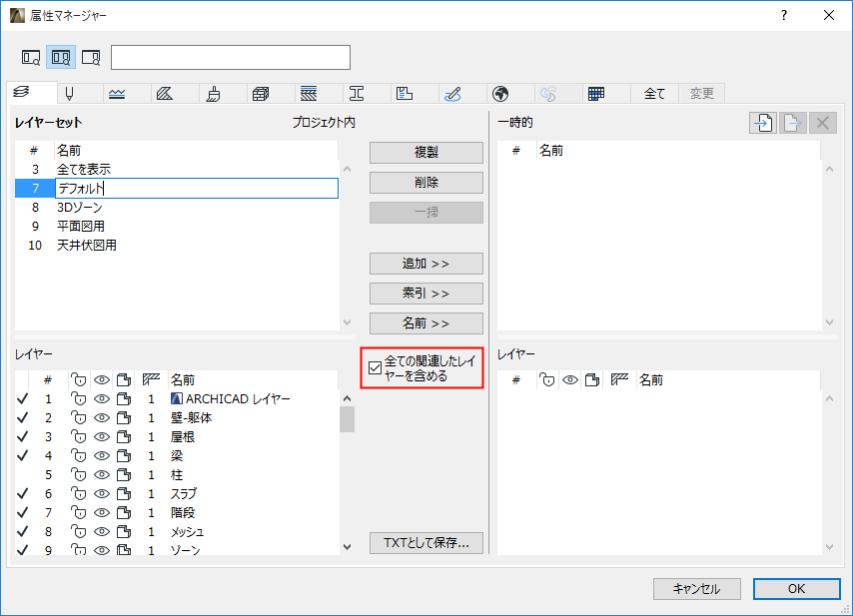Toggle eye visibility on ARCHICAD レイヤー row
This screenshot has height=616, width=853.
[102, 399]
